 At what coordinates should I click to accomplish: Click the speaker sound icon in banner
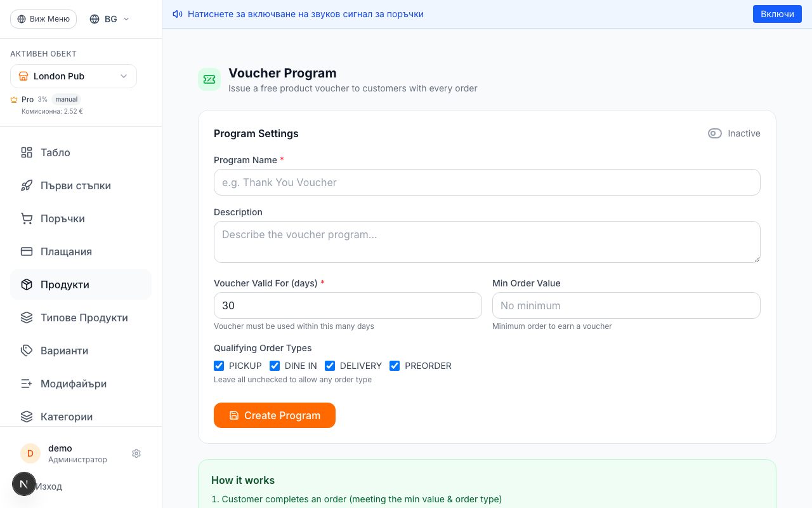pyautogui.click(x=178, y=14)
